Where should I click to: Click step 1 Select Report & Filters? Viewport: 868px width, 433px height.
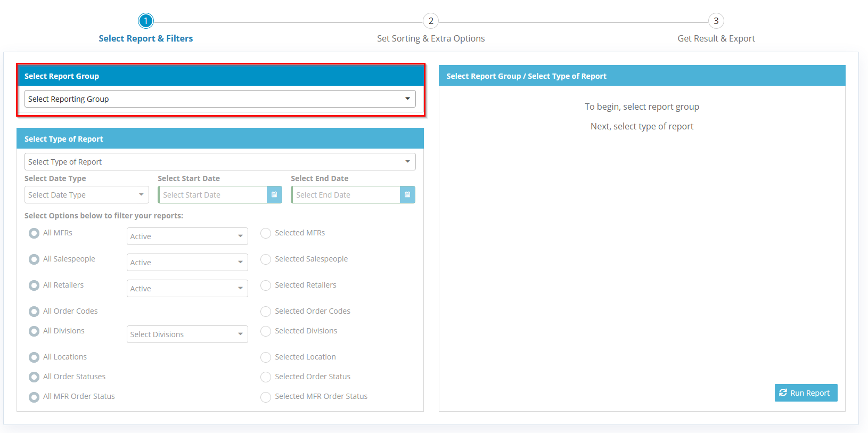pyautogui.click(x=145, y=21)
